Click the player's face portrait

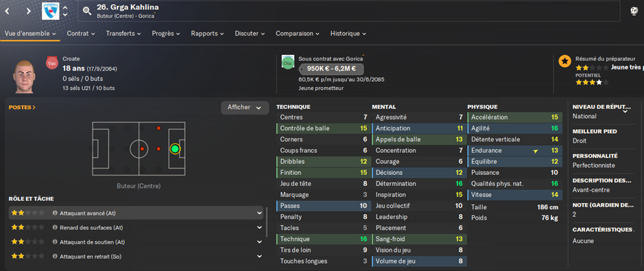pyautogui.click(x=23, y=76)
